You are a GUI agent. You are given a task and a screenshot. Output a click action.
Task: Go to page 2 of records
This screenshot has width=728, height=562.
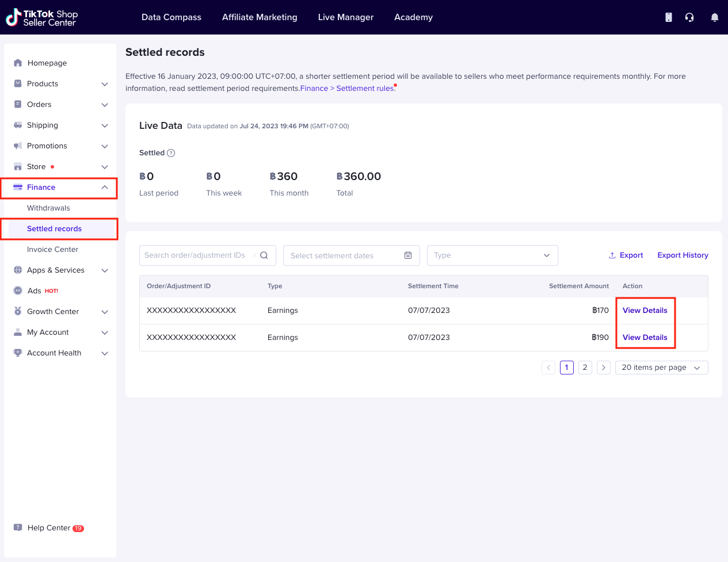click(585, 368)
